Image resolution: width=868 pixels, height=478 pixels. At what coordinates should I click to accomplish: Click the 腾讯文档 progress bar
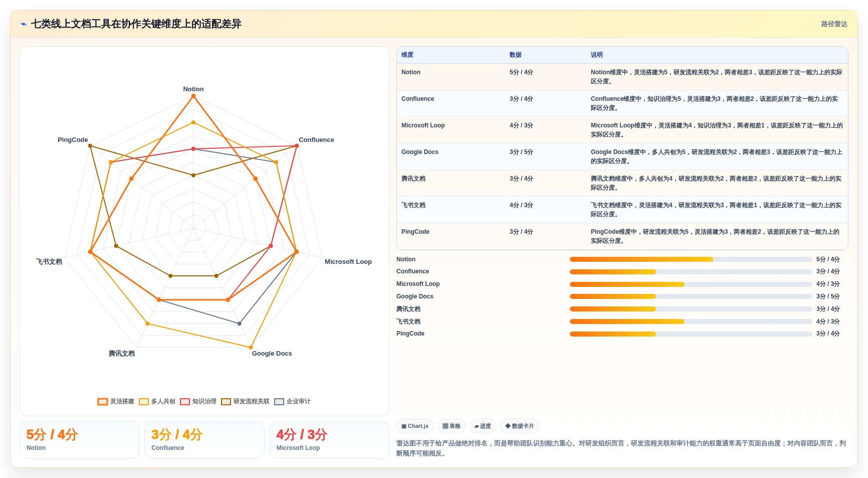coord(691,309)
